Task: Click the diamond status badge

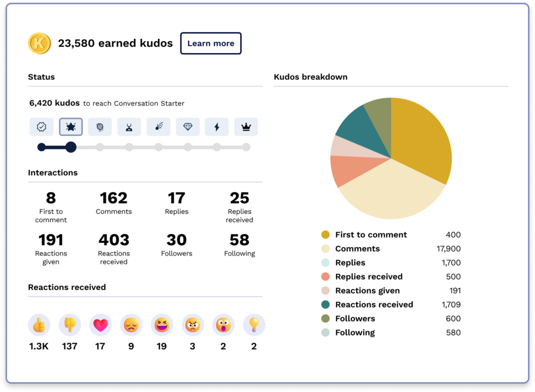Action: (188, 126)
